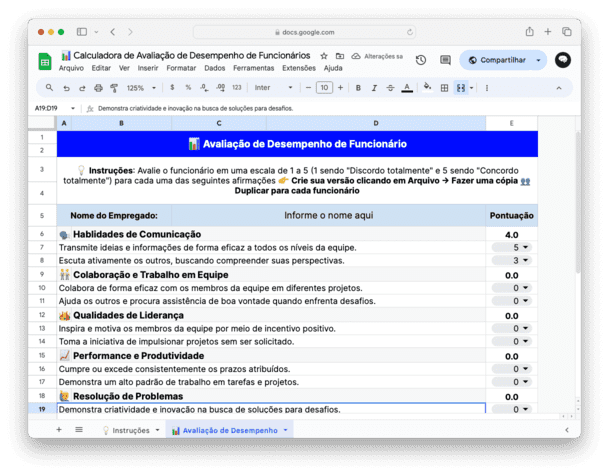Open the Google Sheets home icon

[x=45, y=61]
